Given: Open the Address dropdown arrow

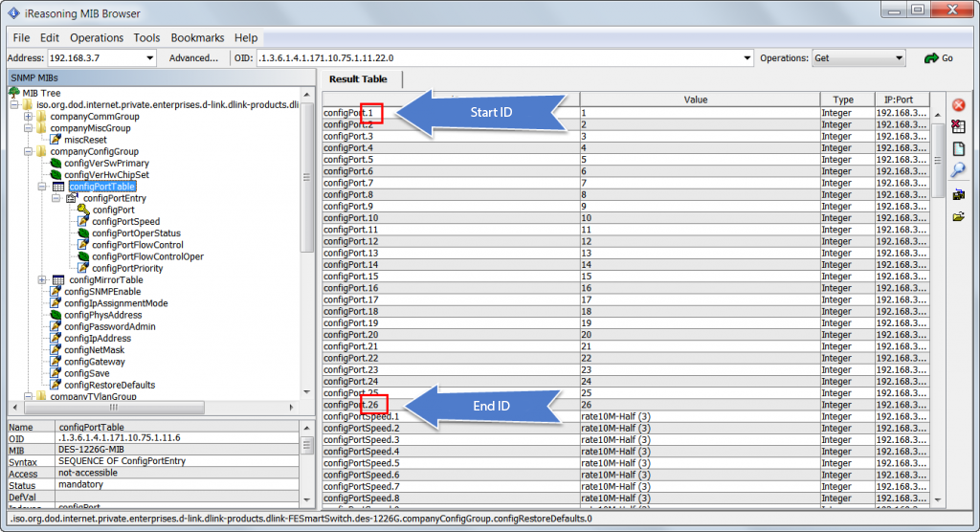Looking at the screenshot, I should pos(150,58).
